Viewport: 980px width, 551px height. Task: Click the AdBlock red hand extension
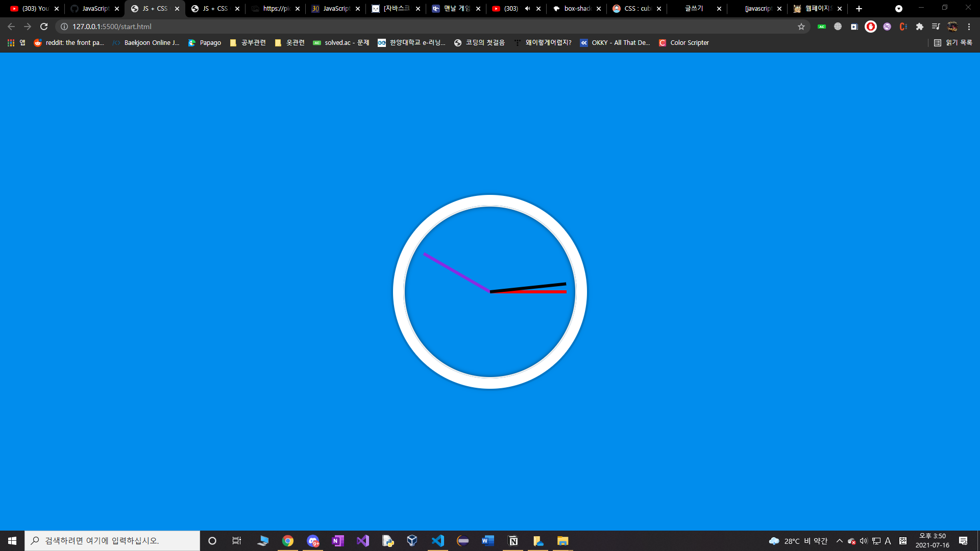[x=871, y=27]
